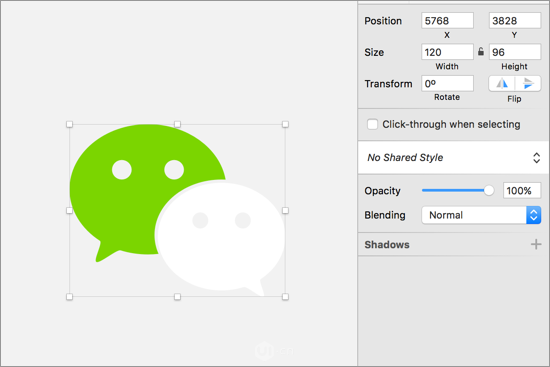Click the Opacity percentage field

click(522, 191)
